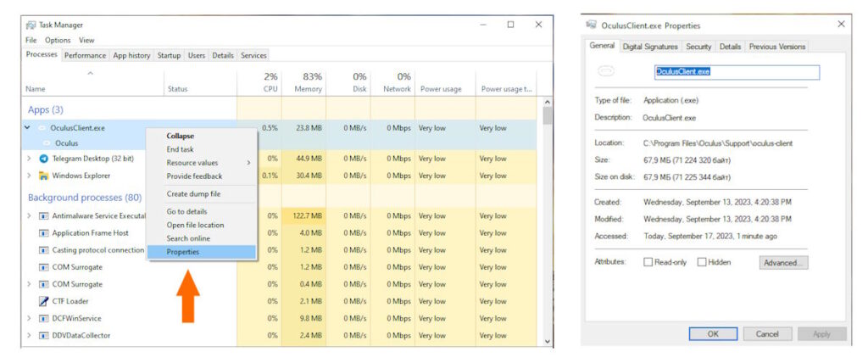
Task: Switch to the Services tab
Action: [x=253, y=55]
